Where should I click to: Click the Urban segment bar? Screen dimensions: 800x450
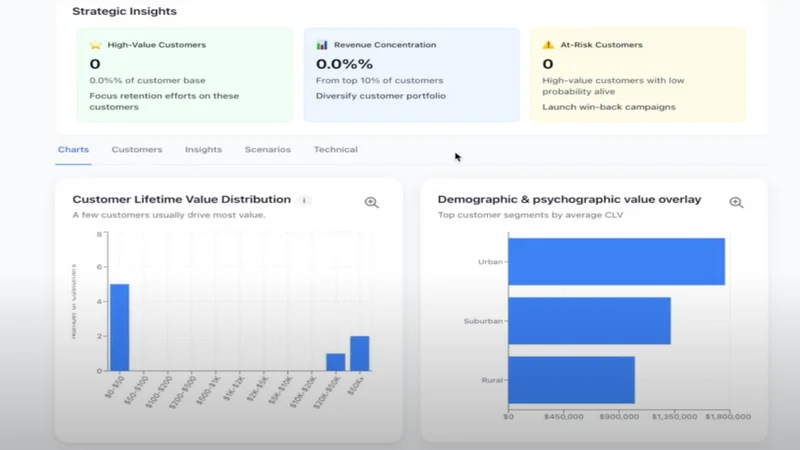pyautogui.click(x=616, y=262)
